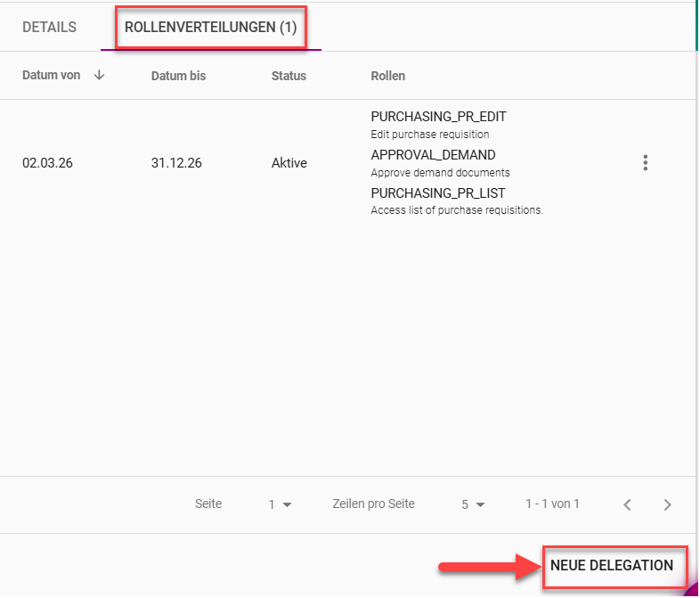Open the Seite page number dropdown
This screenshot has height=598, width=700.
coord(281,504)
